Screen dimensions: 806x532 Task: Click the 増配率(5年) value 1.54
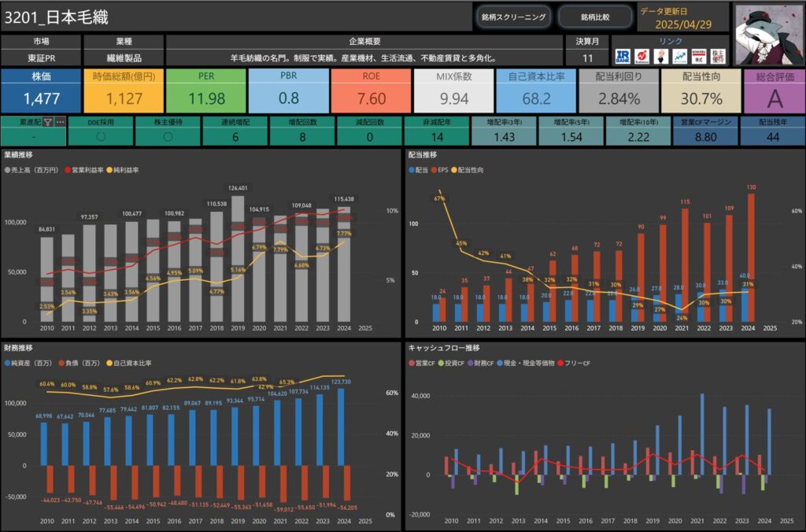click(x=571, y=137)
